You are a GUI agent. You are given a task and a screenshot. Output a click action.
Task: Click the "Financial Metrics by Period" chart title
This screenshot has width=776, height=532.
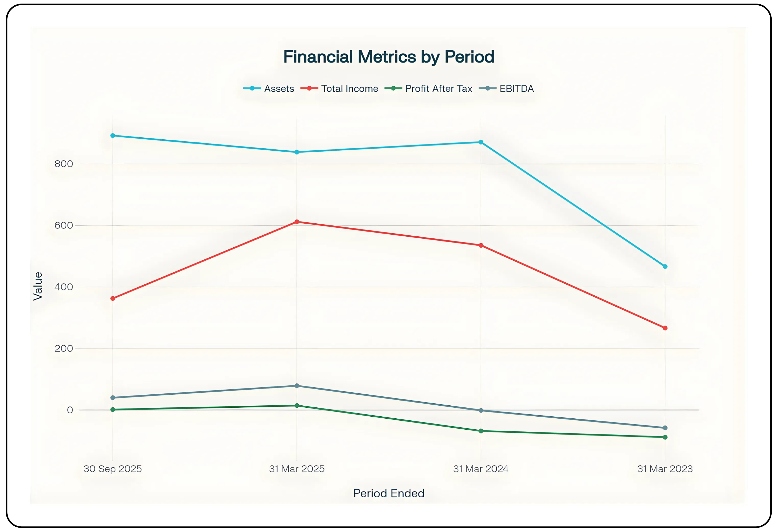[x=388, y=57]
